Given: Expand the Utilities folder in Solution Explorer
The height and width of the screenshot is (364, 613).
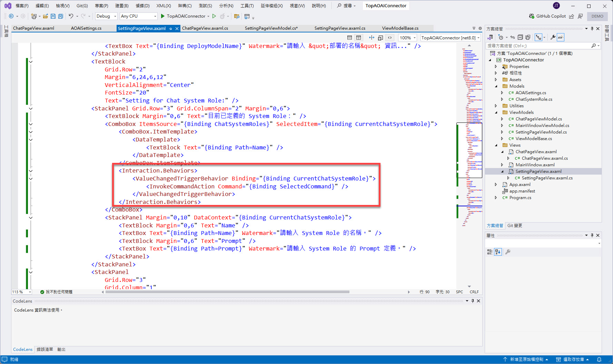Looking at the screenshot, I should (496, 106).
